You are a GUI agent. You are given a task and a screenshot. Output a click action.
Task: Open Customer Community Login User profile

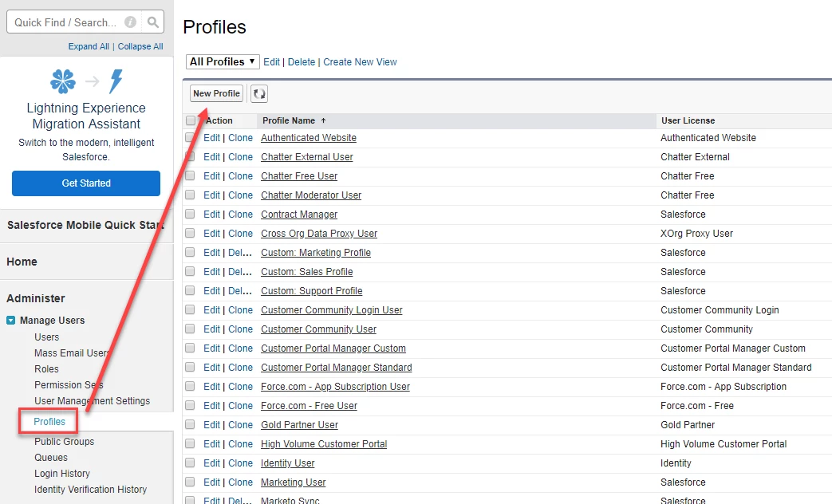tap(332, 310)
